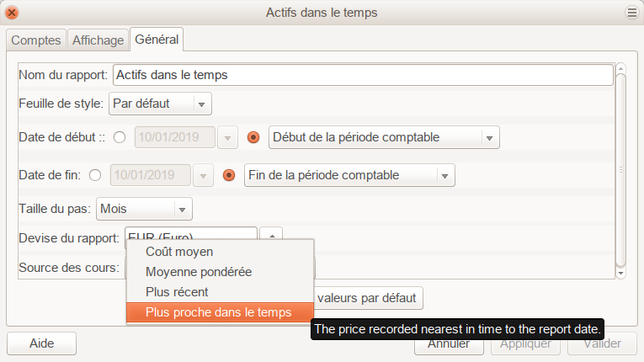
Task: Click the scrollbar down arrow
Action: point(620,273)
